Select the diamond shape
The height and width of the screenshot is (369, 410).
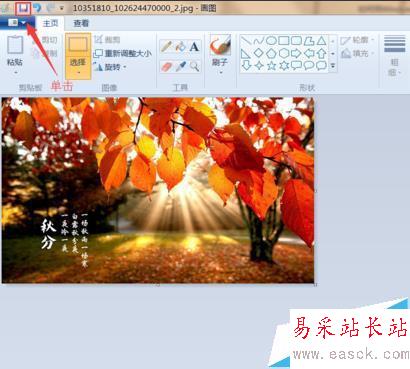pyautogui.click(x=259, y=53)
